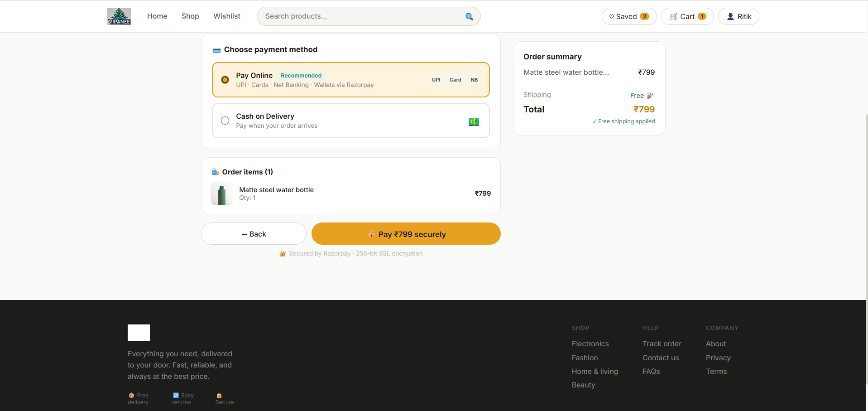Select the Pay Online radio button
Screen dimensions: 868x411
pyautogui.click(x=225, y=80)
